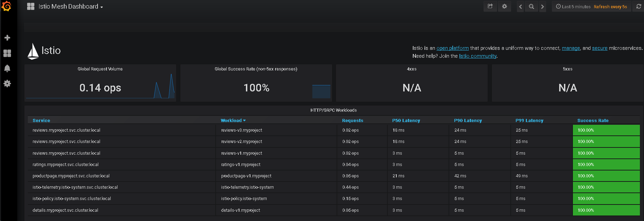Sort table by P50 Latency header
This screenshot has width=644, height=221.
point(406,120)
